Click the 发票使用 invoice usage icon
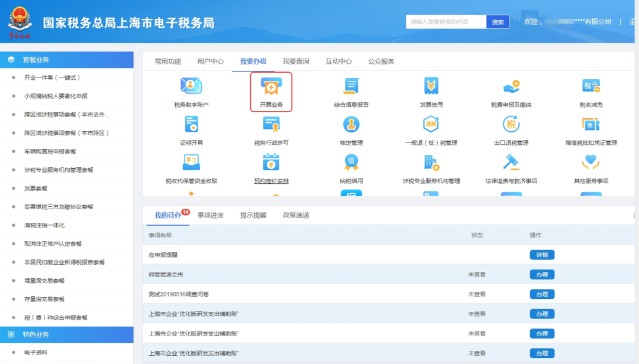This screenshot has width=639, height=364. click(x=431, y=92)
